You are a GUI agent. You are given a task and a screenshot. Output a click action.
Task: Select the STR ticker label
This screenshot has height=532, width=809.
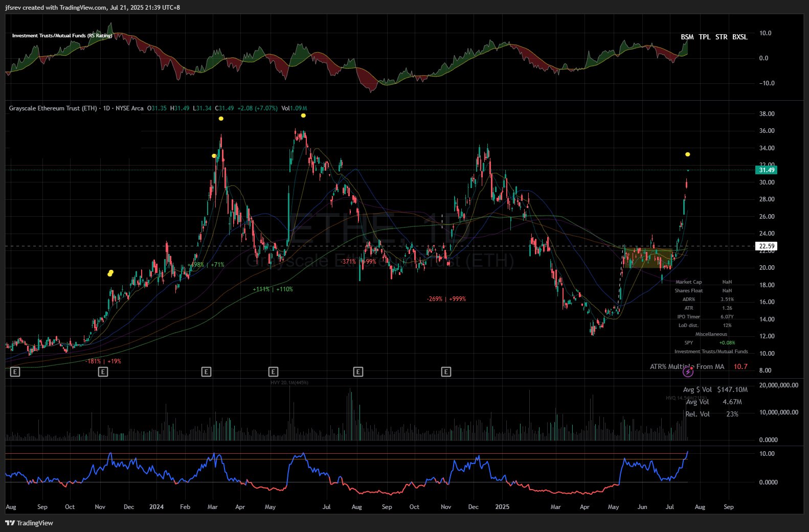pyautogui.click(x=721, y=37)
